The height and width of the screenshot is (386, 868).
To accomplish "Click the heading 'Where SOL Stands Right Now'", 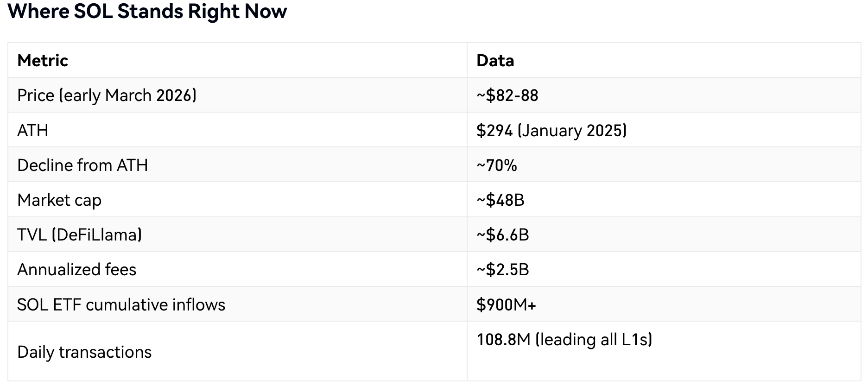I will [147, 11].
